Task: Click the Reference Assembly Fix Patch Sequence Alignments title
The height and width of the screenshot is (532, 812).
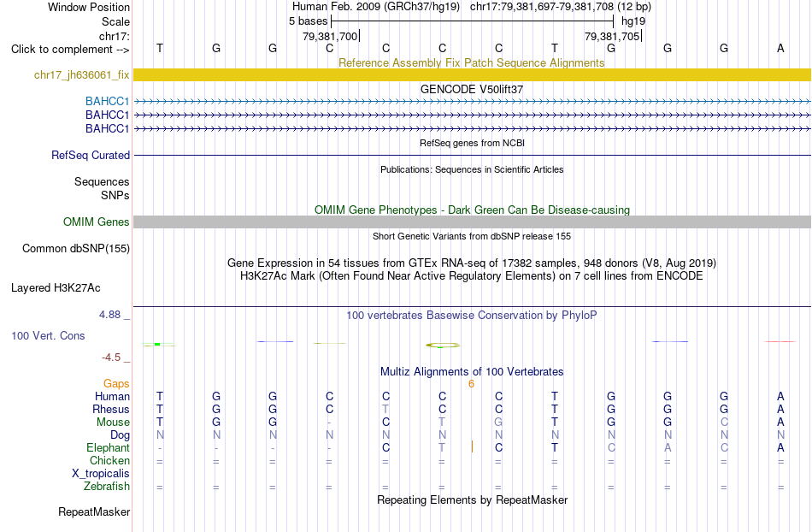Action: pos(471,62)
